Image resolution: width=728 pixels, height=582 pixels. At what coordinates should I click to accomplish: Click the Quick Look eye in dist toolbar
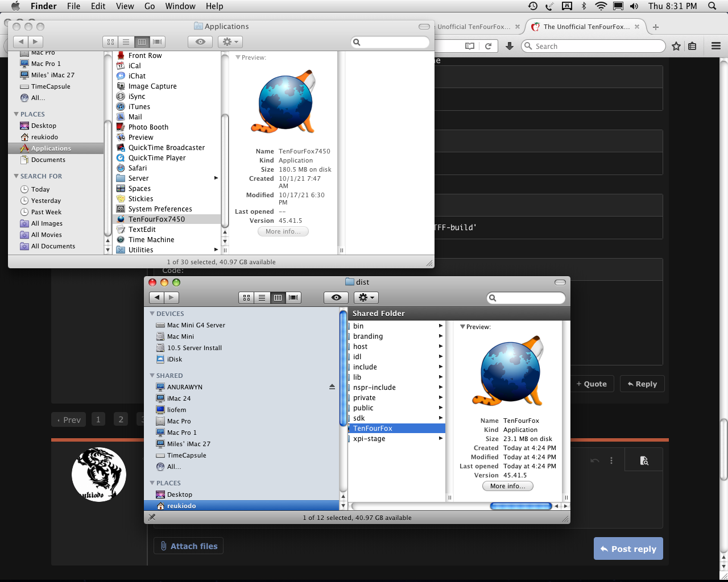336,298
